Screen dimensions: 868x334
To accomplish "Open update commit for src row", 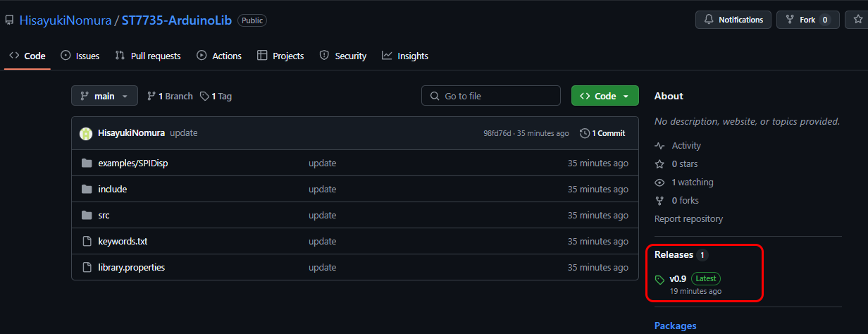I will click(x=323, y=215).
